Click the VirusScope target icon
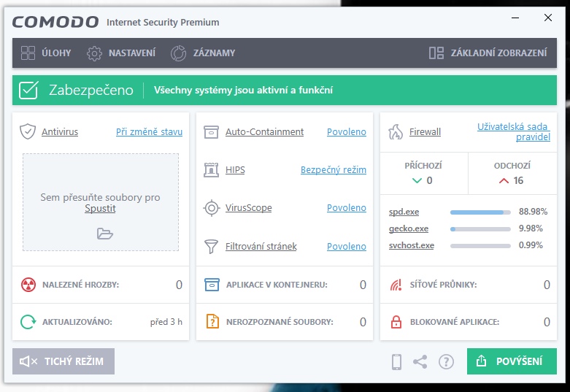 pyautogui.click(x=211, y=208)
